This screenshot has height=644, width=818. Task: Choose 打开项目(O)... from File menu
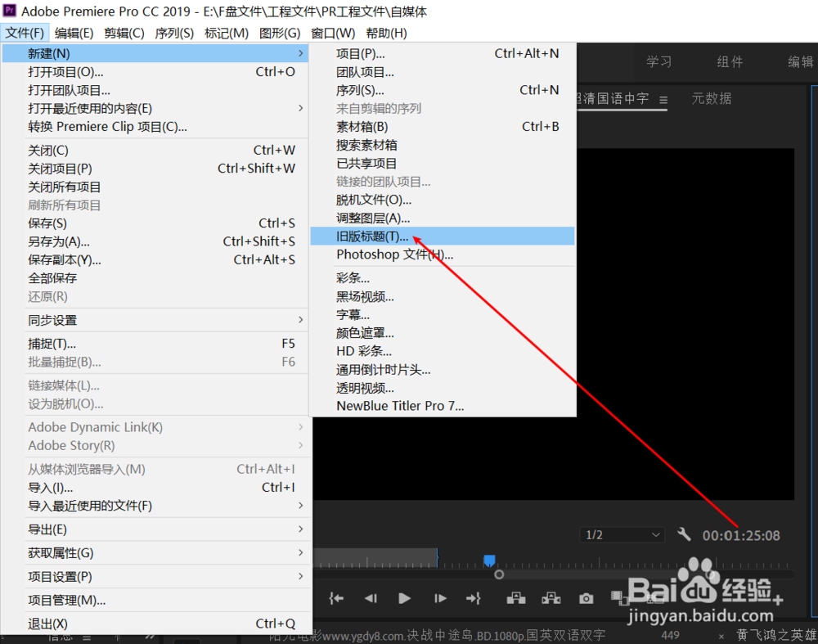click(x=155, y=71)
